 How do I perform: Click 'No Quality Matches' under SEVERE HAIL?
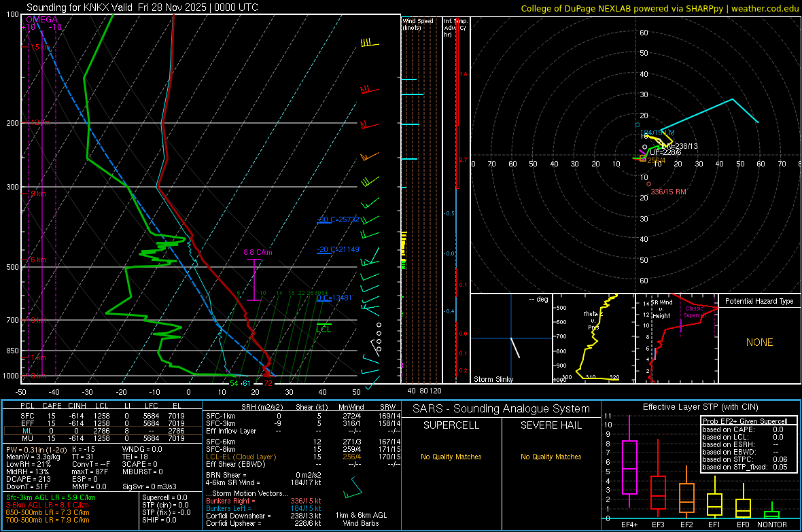[551, 457]
